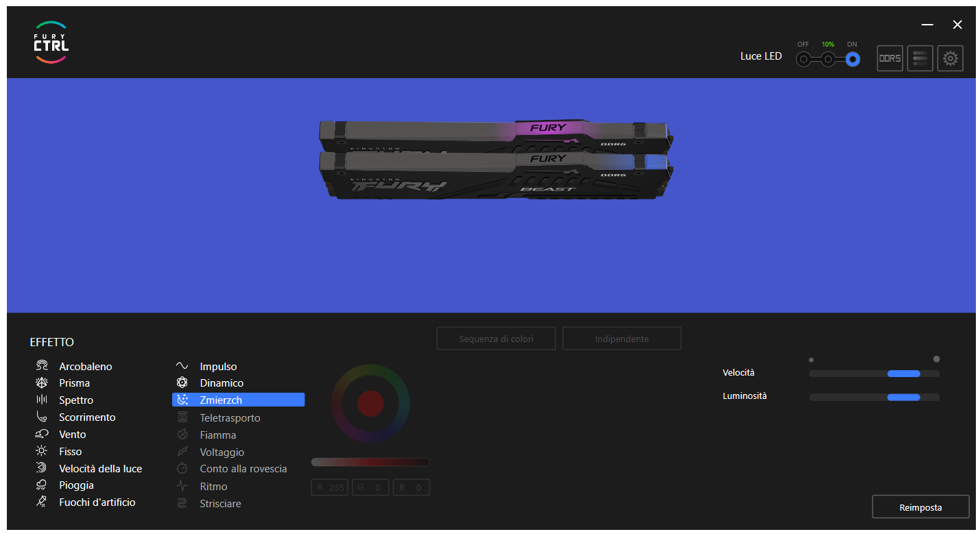Click the Velocità della luce icon
Screen dimensions: 980x534
point(42,468)
